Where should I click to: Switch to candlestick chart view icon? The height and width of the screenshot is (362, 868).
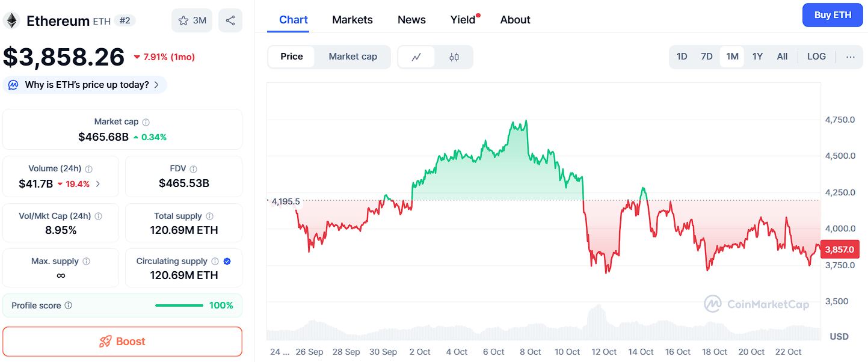[454, 57]
